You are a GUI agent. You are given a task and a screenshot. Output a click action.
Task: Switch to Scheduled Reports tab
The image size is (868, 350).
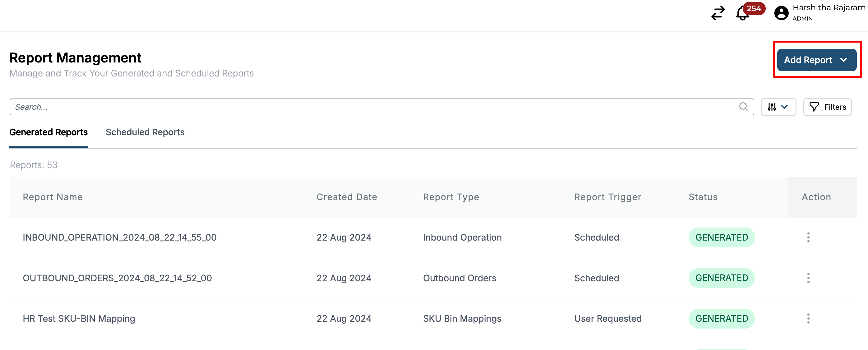click(145, 132)
